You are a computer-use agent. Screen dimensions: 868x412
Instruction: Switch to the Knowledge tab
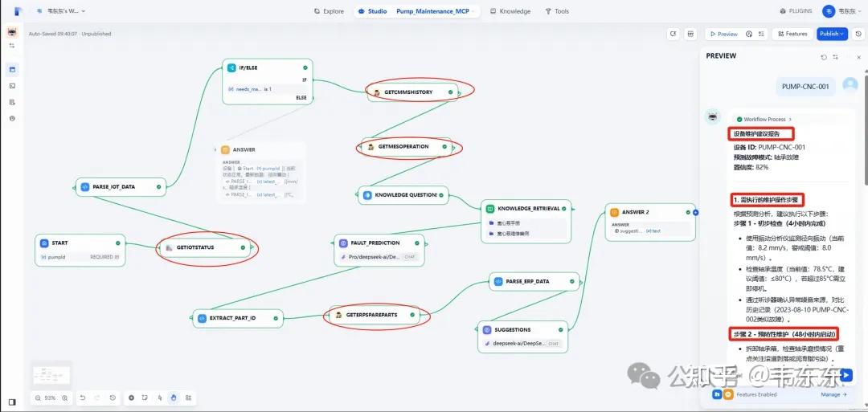click(510, 11)
